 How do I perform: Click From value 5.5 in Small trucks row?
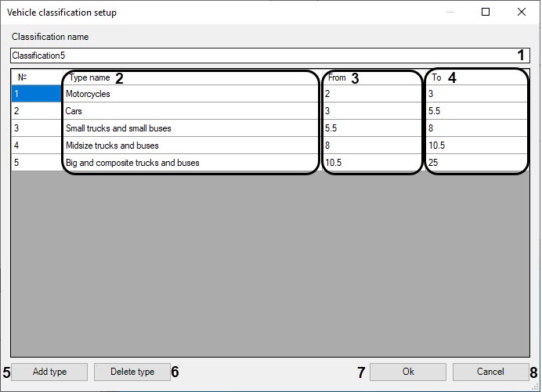(x=374, y=128)
